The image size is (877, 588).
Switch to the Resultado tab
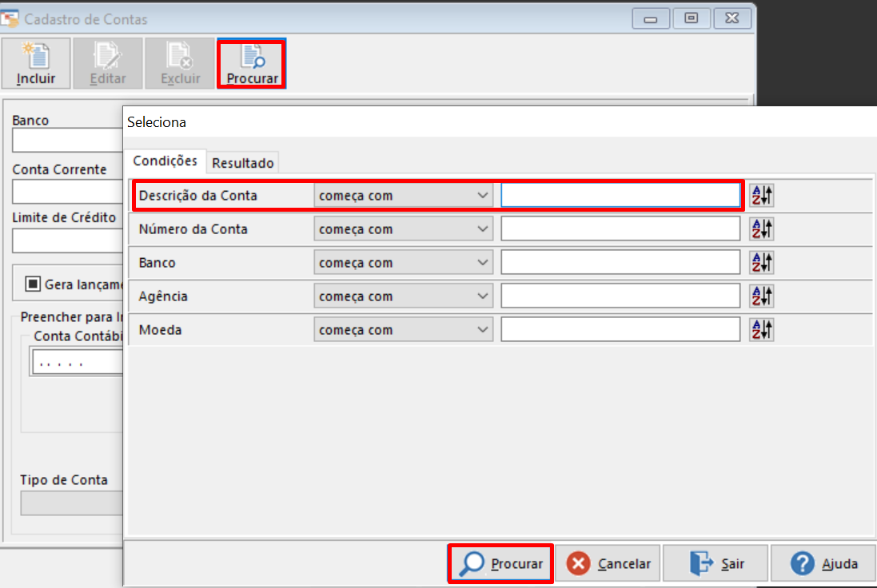[x=243, y=163]
